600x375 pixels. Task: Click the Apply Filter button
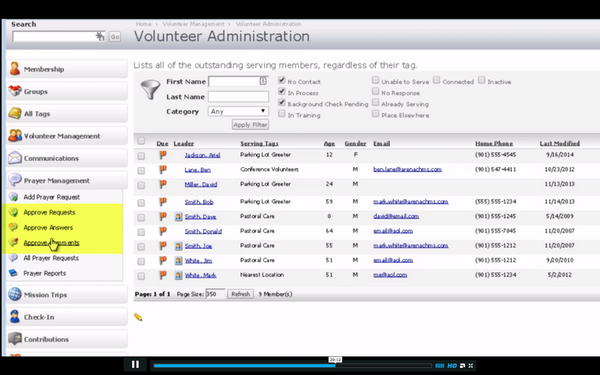[250, 124]
